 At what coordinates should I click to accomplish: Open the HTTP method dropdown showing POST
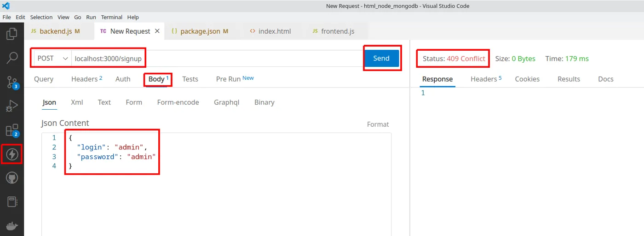pyautogui.click(x=53, y=59)
